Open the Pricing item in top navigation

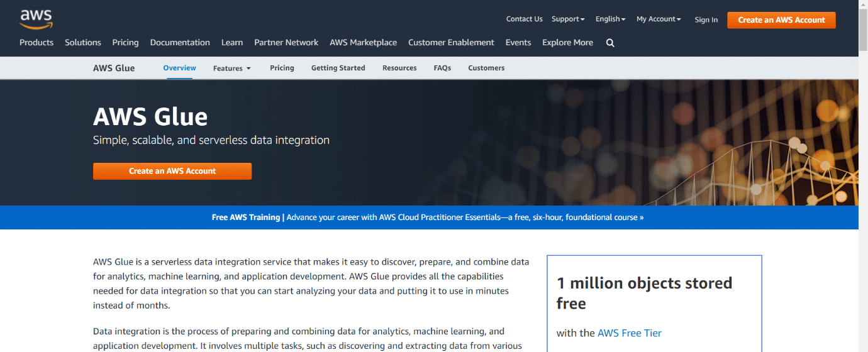pyautogui.click(x=125, y=42)
